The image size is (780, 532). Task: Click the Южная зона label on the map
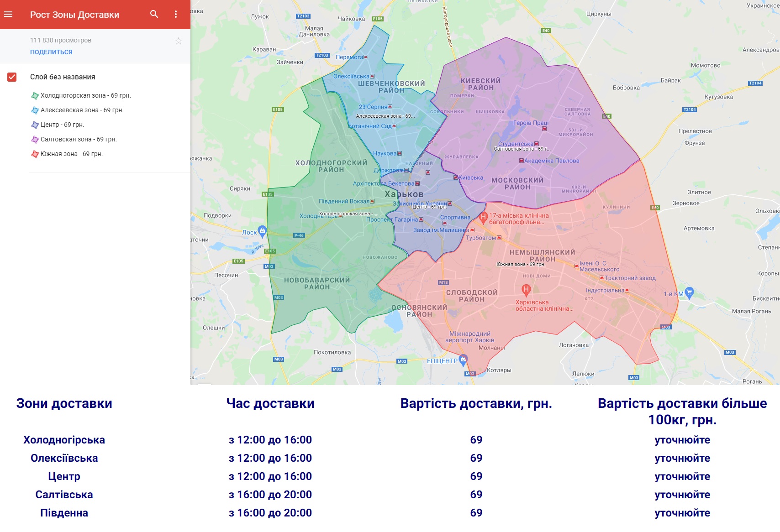point(521,264)
